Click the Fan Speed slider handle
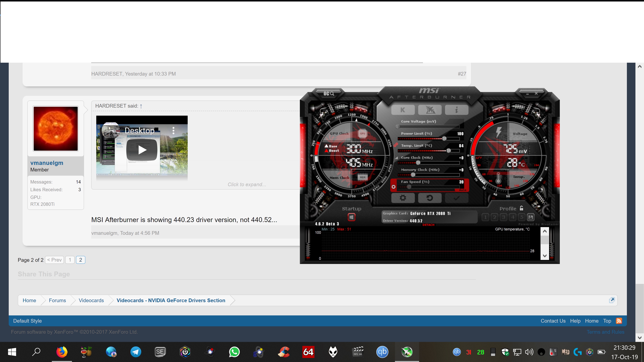 pyautogui.click(x=409, y=187)
